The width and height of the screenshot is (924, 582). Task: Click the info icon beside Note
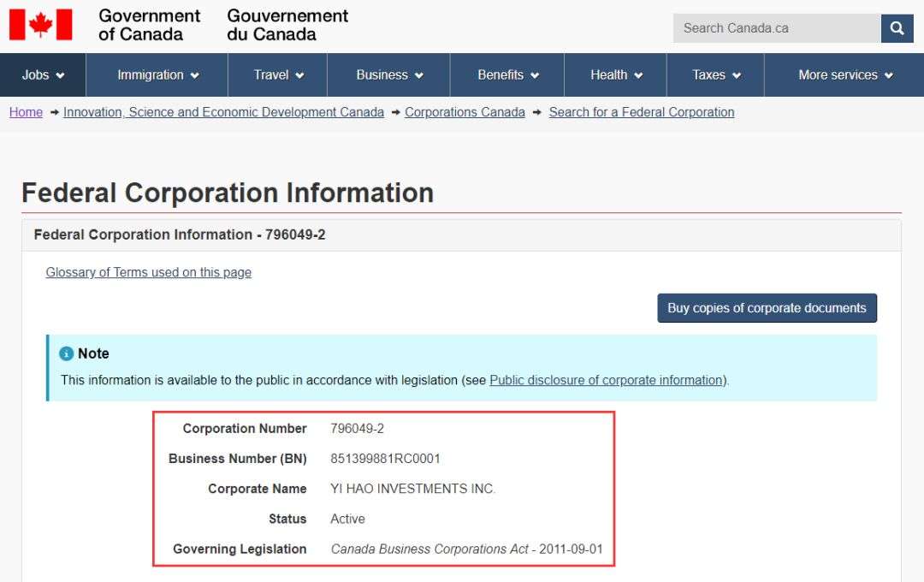[x=66, y=353]
